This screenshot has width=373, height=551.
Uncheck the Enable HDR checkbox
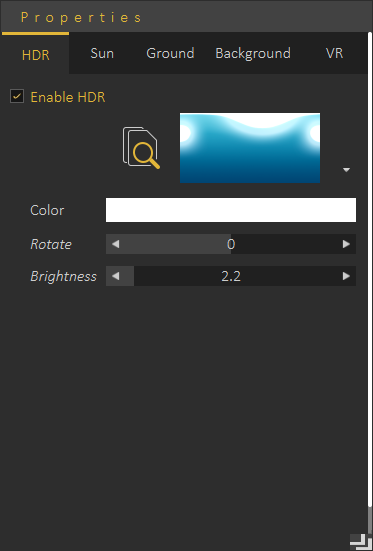tap(17, 96)
